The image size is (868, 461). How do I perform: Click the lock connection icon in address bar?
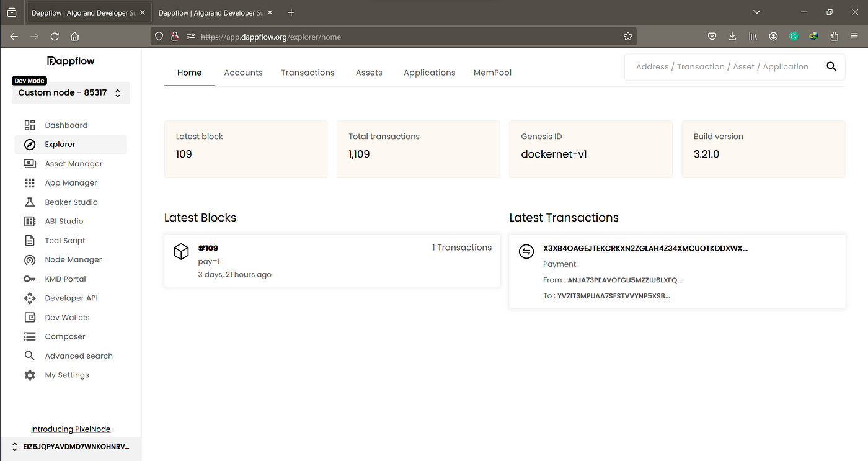point(175,37)
